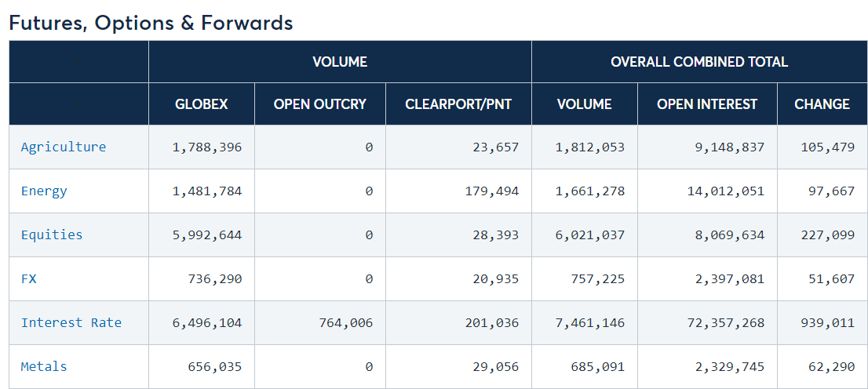Image resolution: width=868 pixels, height=389 pixels.
Task: Select Metals total volume 685,091
Action: pyautogui.click(x=597, y=367)
